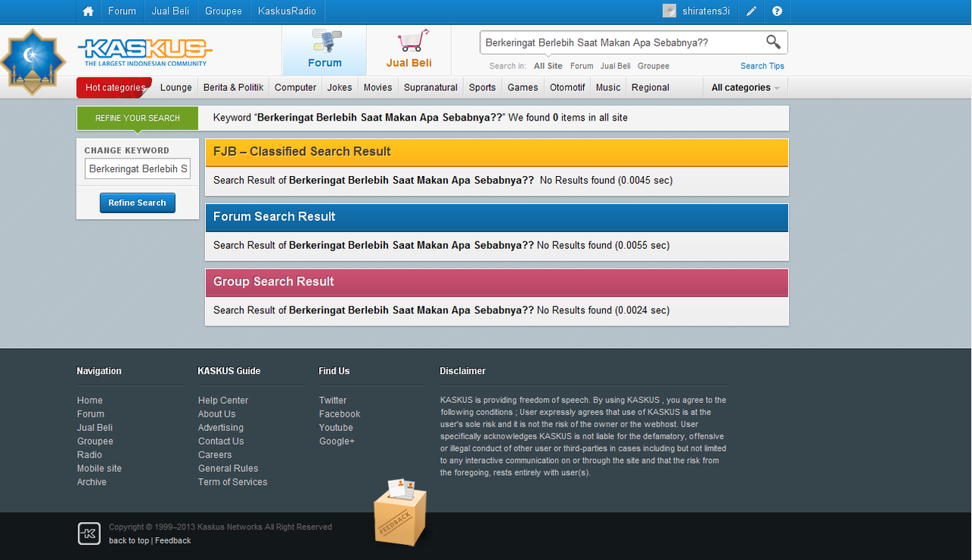Click the back to top link

click(128, 541)
